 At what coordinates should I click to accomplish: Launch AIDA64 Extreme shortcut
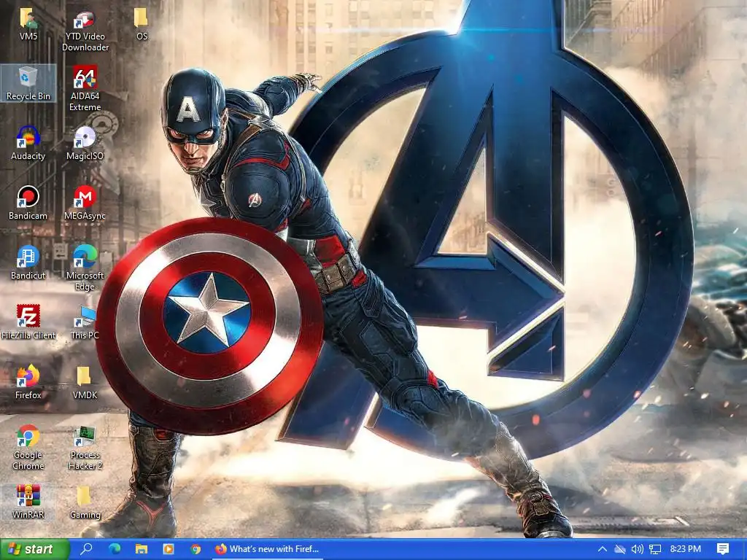[85, 88]
